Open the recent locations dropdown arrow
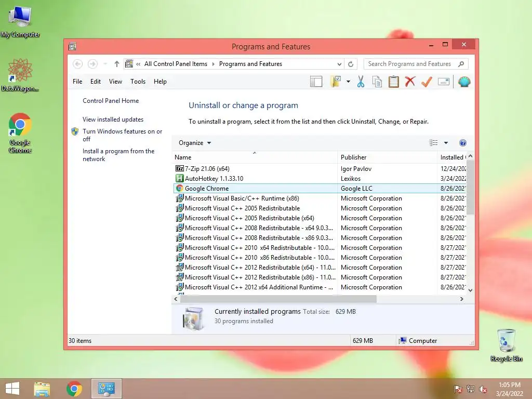Screen dimensions: 532x399 point(105,64)
